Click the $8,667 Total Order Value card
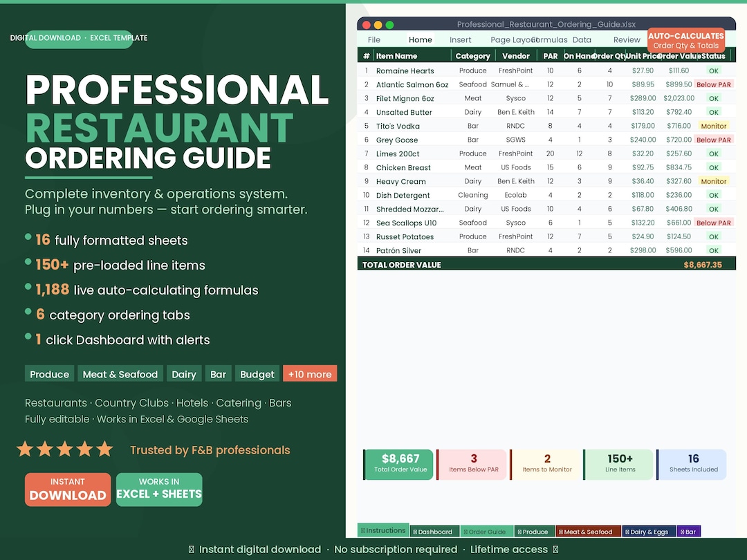The height and width of the screenshot is (560, 747). (x=399, y=465)
